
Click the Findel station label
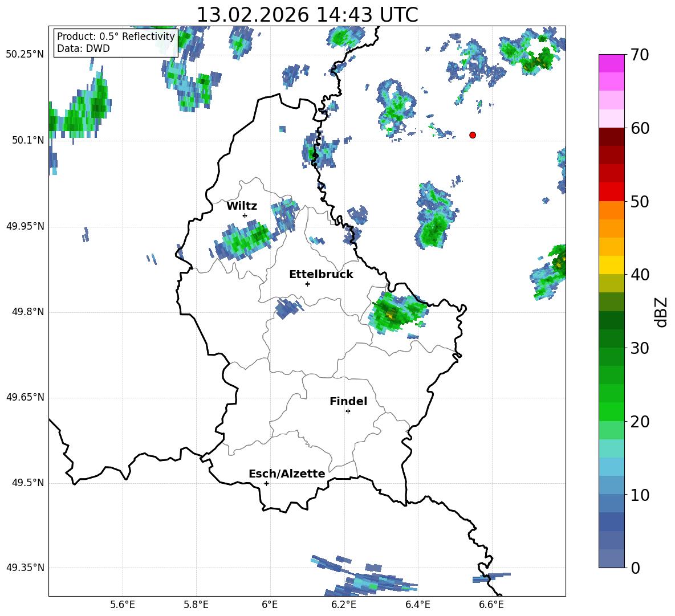(x=348, y=401)
